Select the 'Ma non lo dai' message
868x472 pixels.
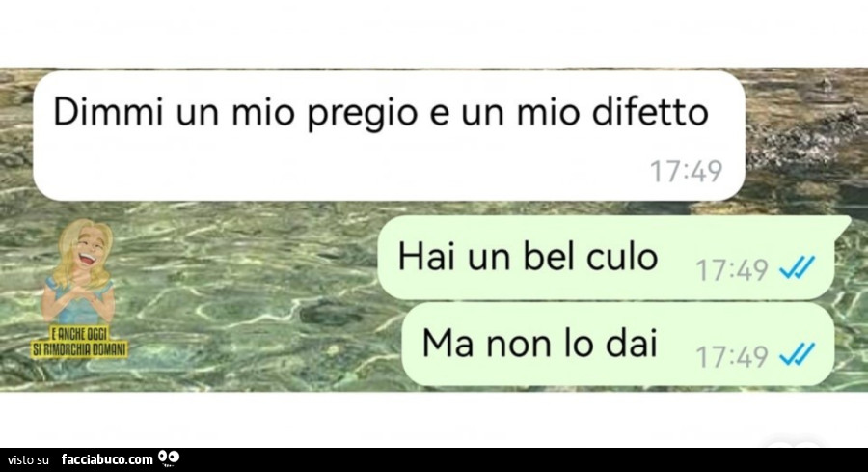(x=618, y=344)
